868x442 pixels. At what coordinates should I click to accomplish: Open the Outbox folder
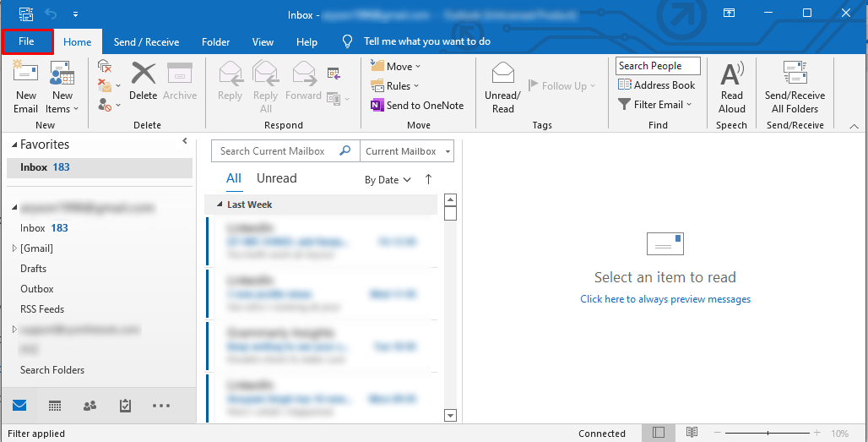pos(37,288)
